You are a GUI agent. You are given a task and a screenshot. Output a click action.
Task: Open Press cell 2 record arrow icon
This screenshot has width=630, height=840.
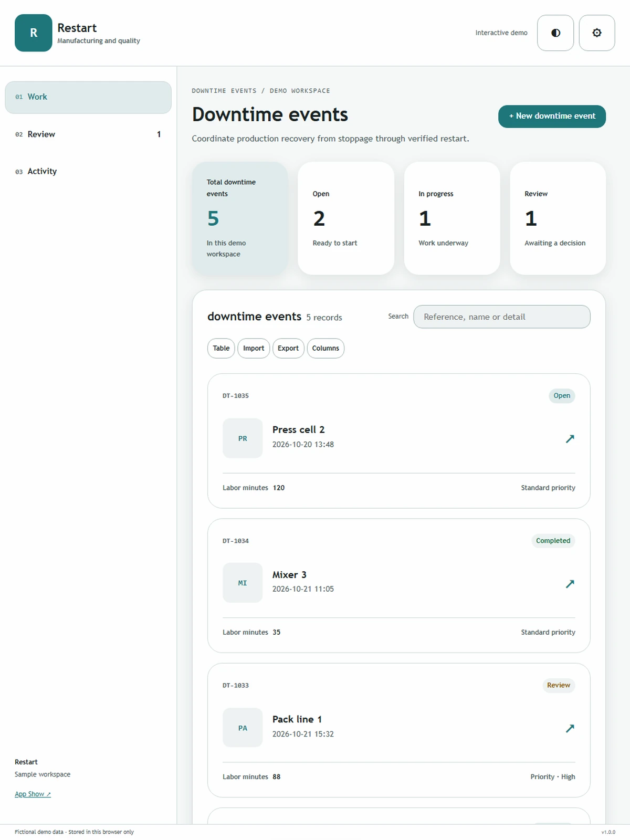pos(570,438)
